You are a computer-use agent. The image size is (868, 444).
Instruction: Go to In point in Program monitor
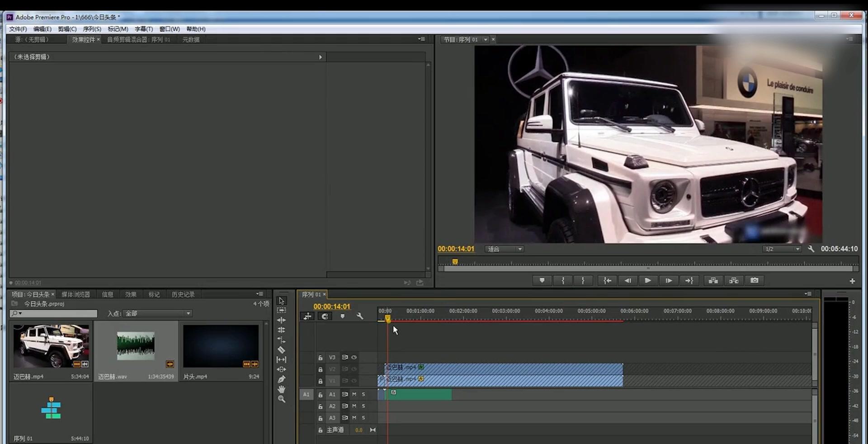pos(608,281)
